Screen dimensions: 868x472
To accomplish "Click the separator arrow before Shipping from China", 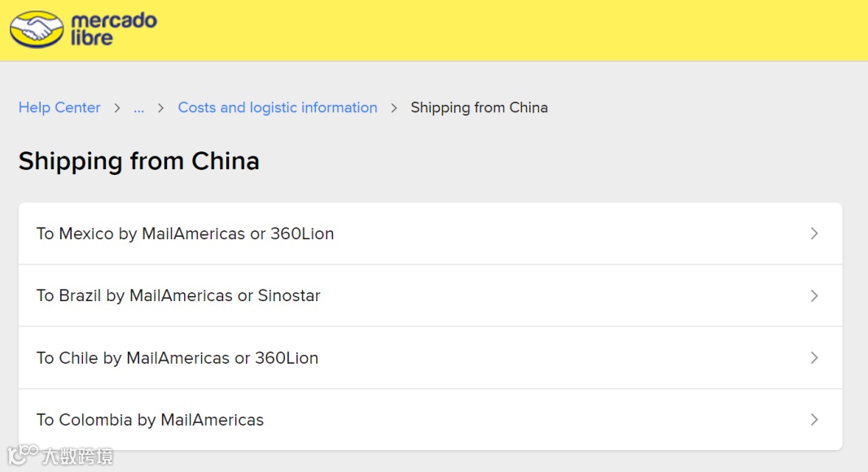I will click(x=394, y=107).
